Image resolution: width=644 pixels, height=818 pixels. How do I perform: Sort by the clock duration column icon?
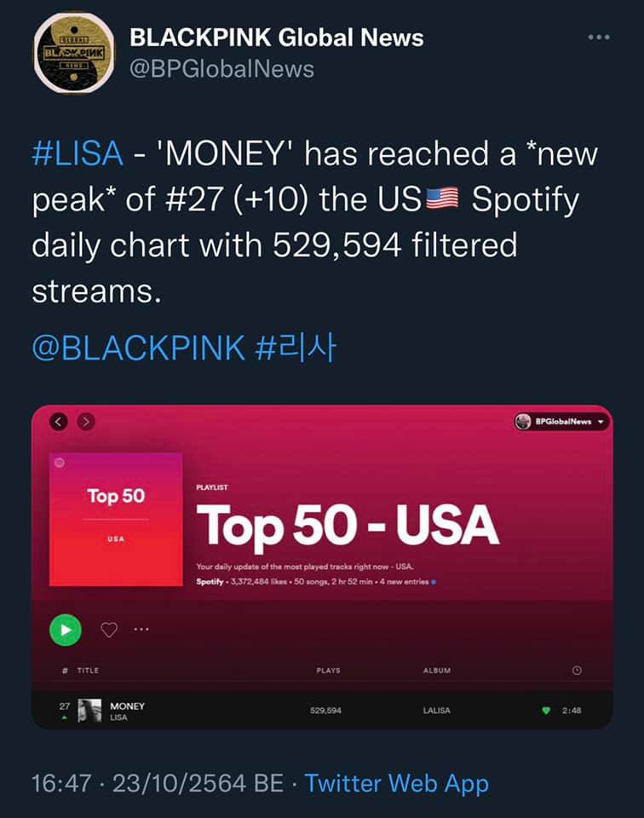point(577,671)
